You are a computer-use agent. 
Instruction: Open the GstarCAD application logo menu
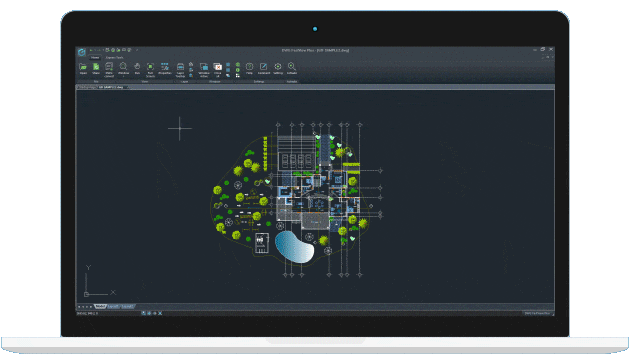(x=82, y=52)
